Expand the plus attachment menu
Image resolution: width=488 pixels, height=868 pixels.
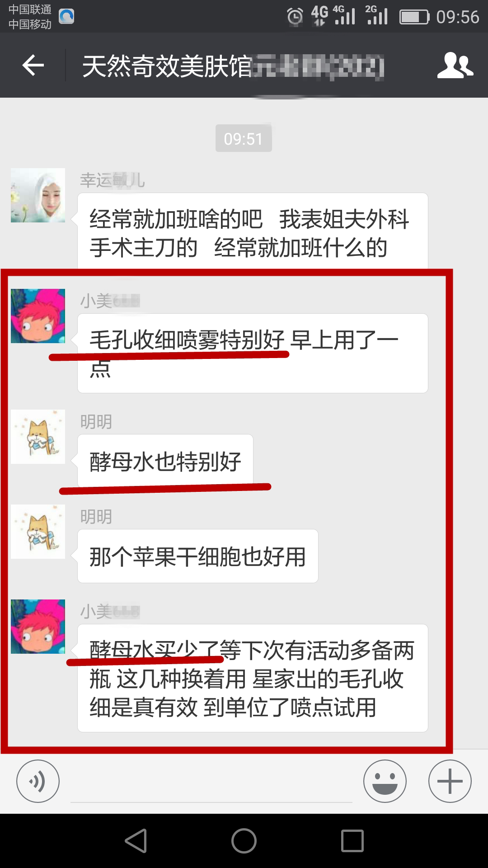(450, 781)
